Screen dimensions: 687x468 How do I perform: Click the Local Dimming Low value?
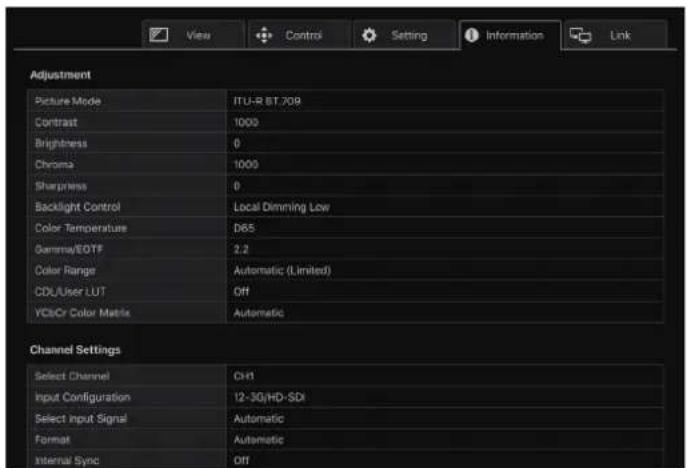281,207
